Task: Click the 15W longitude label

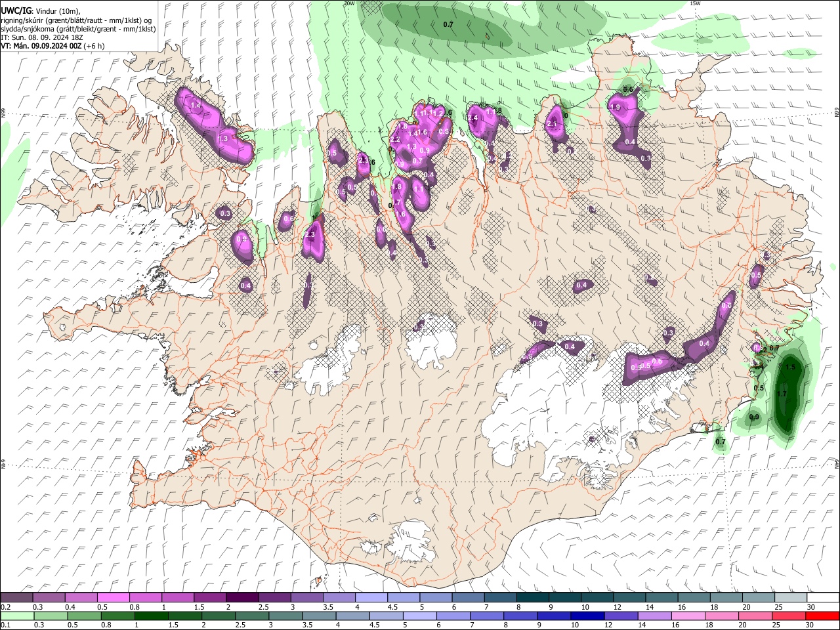Action: pos(696,3)
